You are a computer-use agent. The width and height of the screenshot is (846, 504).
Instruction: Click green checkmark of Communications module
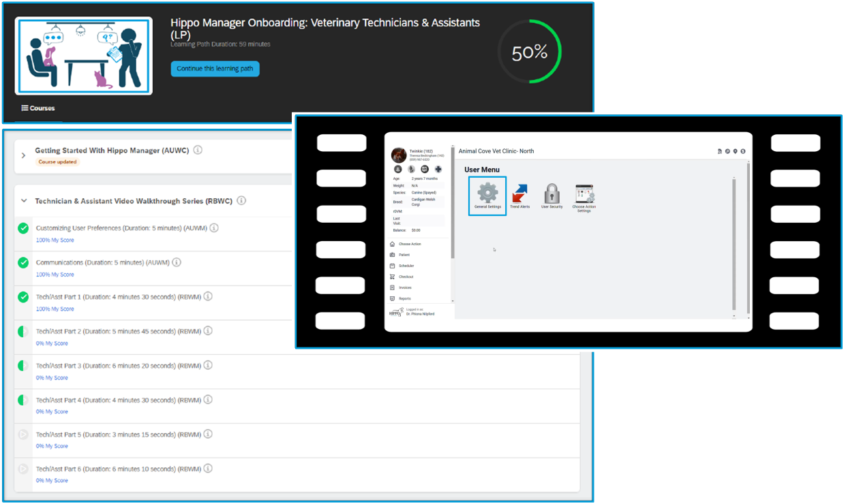pos(23,262)
